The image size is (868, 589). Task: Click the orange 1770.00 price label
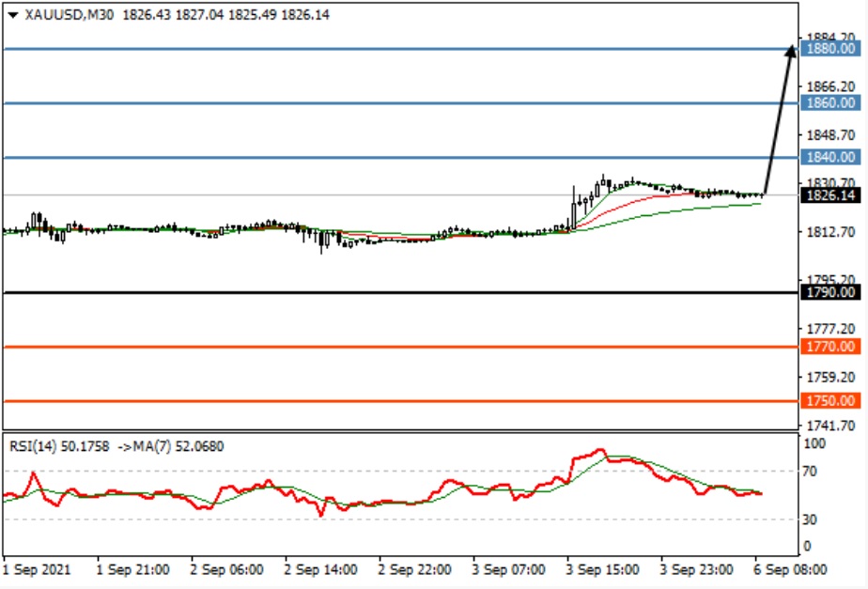click(x=830, y=347)
